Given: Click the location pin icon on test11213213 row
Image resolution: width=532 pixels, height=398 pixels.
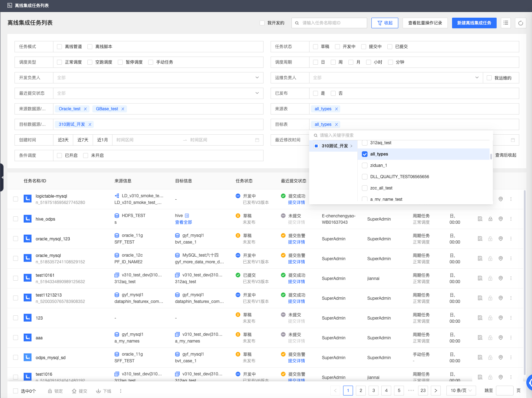Looking at the screenshot, I should coord(501,298).
